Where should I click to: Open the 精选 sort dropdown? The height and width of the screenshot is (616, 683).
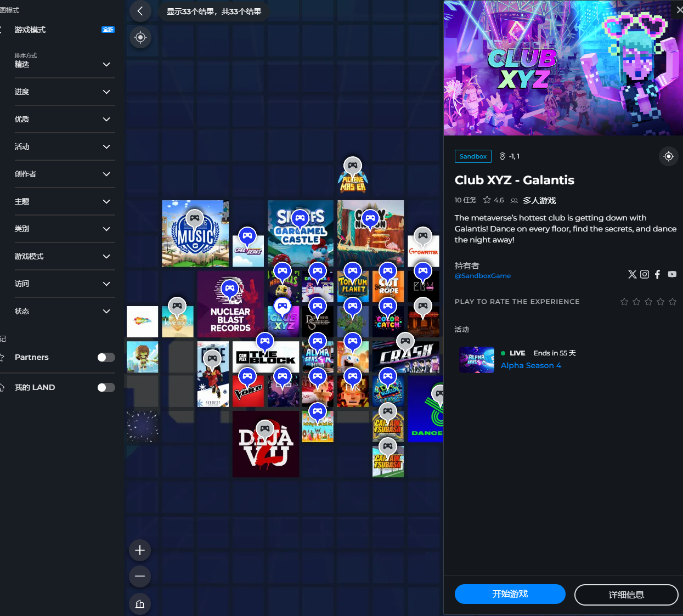coord(65,64)
